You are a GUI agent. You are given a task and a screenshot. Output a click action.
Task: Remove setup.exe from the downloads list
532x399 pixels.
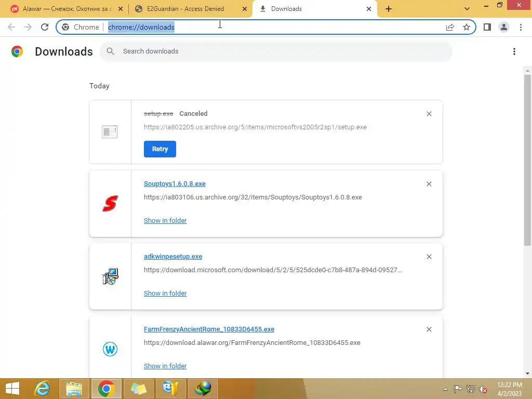click(x=429, y=114)
